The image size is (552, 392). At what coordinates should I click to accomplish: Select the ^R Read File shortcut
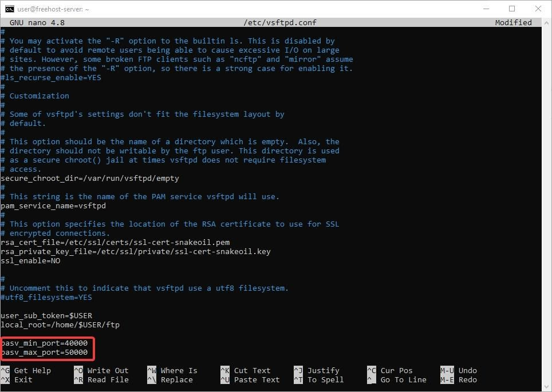(x=101, y=379)
